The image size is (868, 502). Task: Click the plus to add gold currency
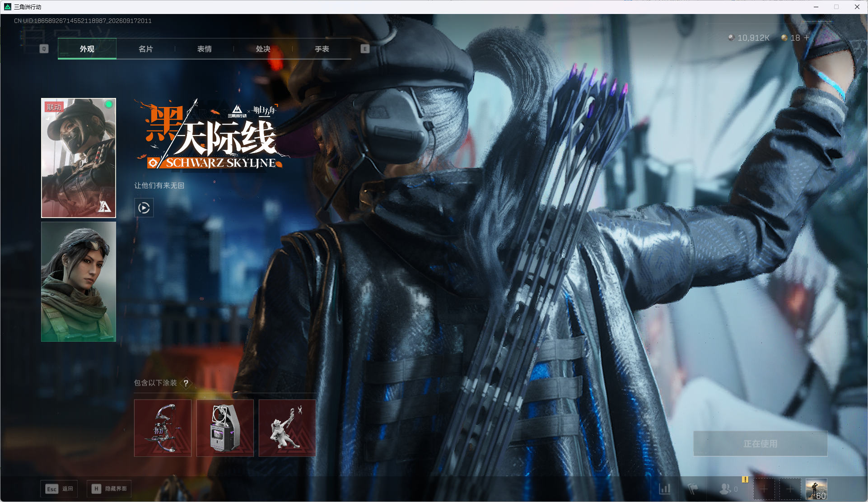[x=807, y=38]
